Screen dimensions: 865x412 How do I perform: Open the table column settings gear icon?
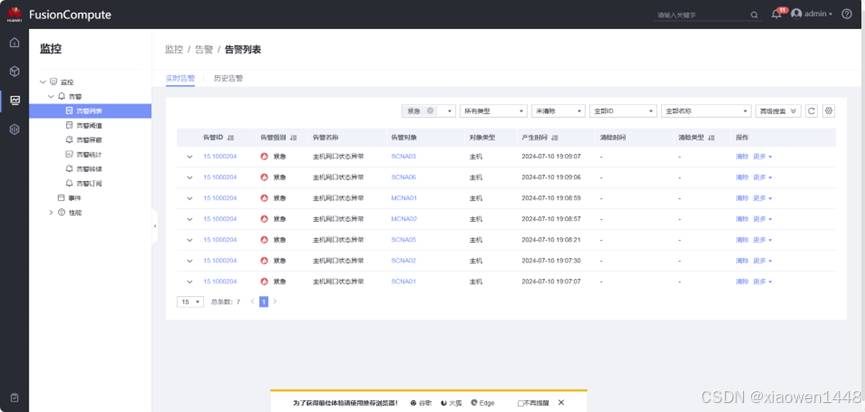(x=828, y=111)
